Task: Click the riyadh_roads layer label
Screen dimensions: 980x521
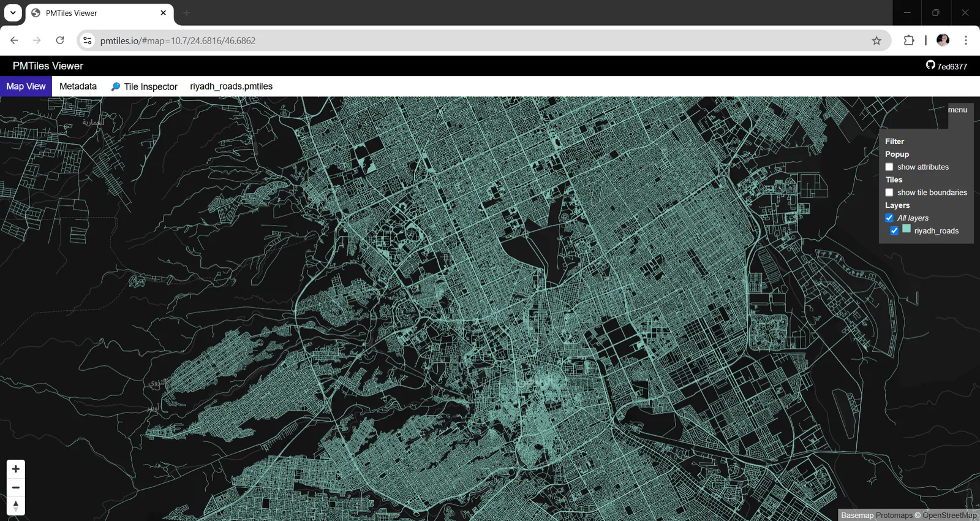Action: 937,231
